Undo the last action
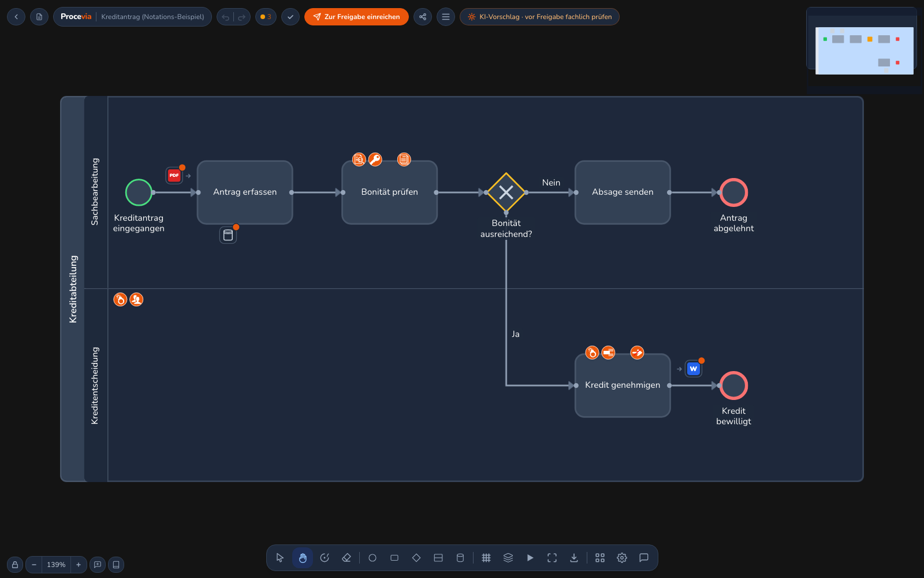 226,17
